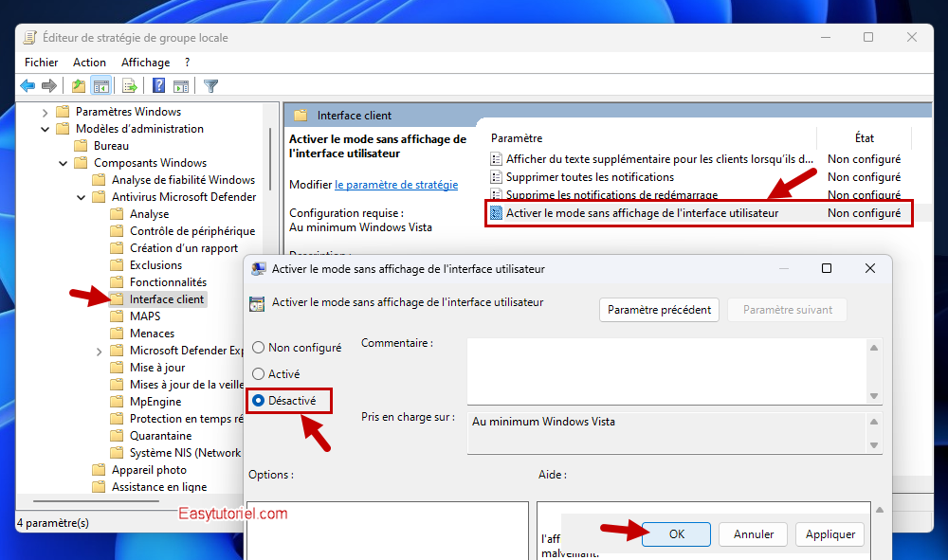Click the folder icon next to Bureau

(81, 146)
